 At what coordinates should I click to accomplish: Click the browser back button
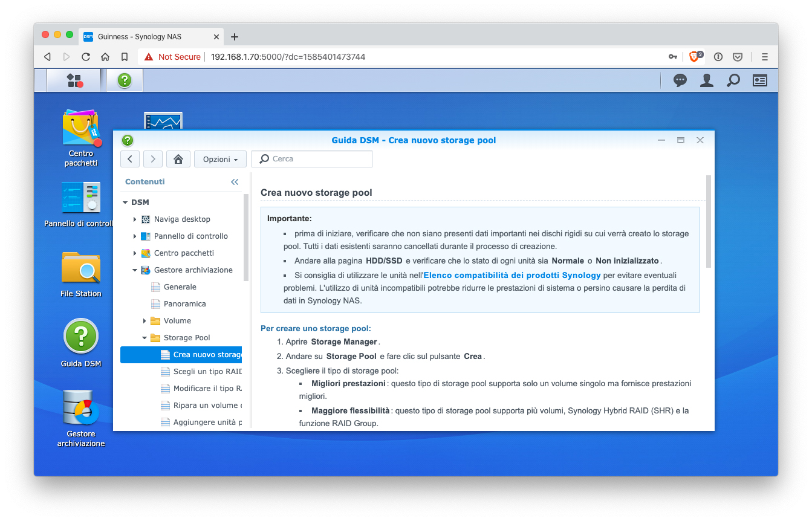pyautogui.click(x=47, y=57)
